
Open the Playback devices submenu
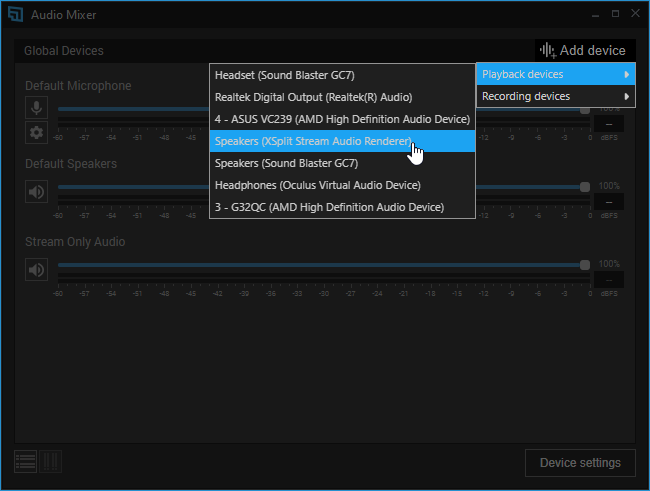[555, 74]
